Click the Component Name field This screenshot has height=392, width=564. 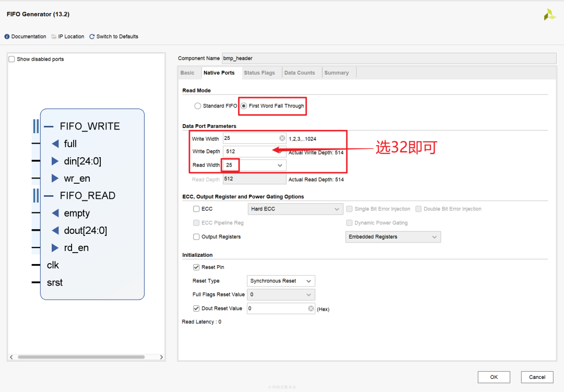(x=389, y=58)
